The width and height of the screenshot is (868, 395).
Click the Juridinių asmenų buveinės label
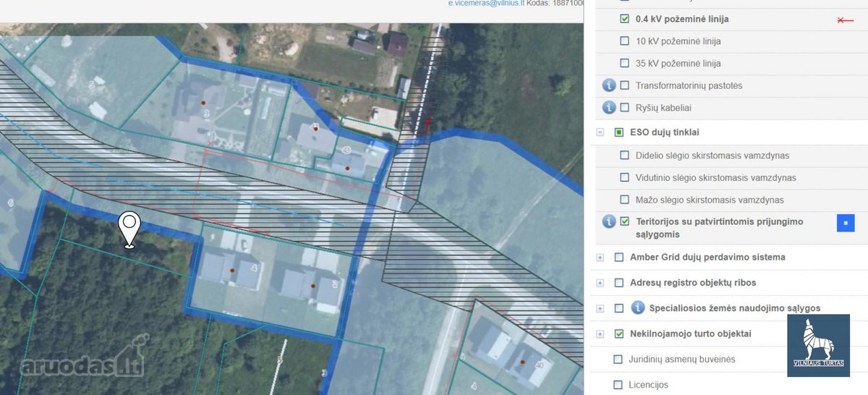681,360
